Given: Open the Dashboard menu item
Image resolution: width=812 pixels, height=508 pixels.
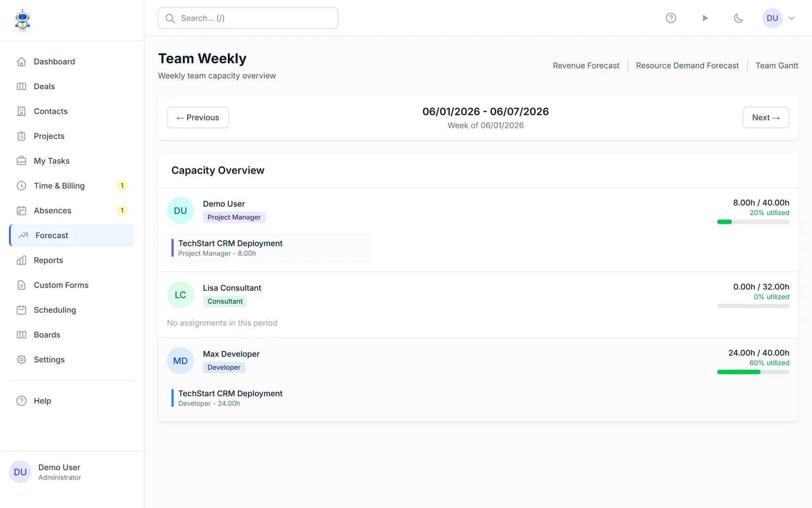Looking at the screenshot, I should click(72, 61).
